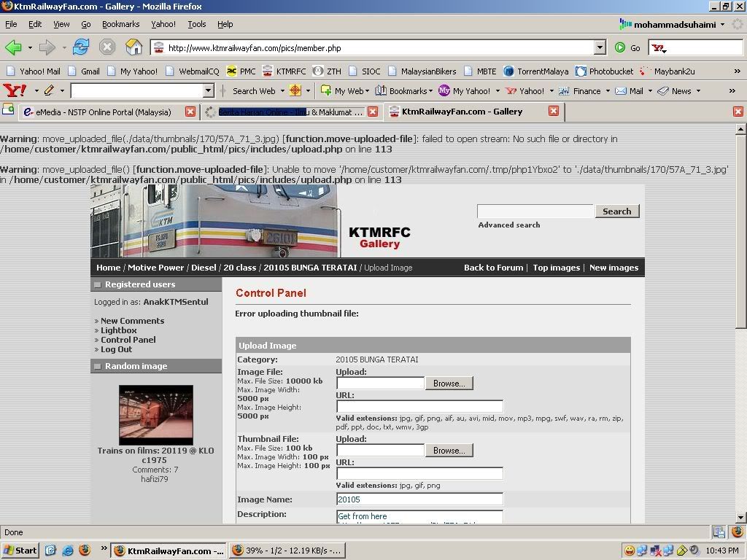The height and width of the screenshot is (560, 747).
Task: Open the random image thumbnail of train
Action: (156, 415)
